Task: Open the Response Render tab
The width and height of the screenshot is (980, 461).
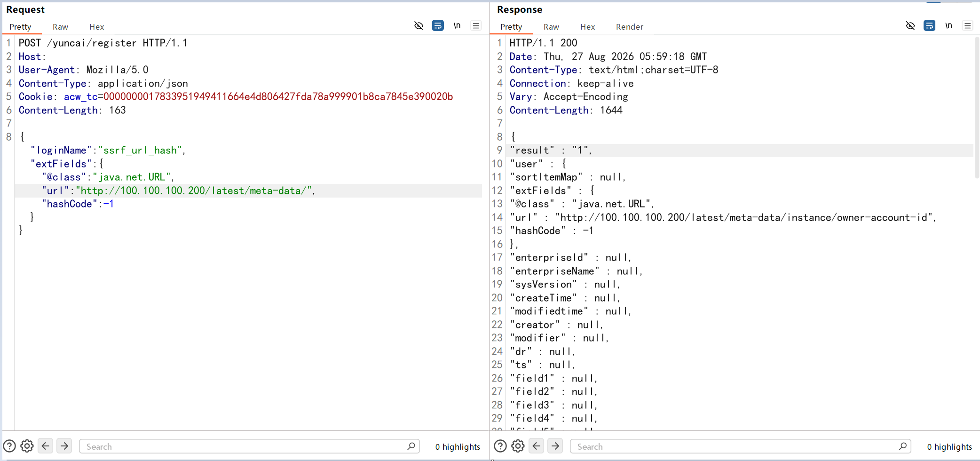Action: [629, 27]
